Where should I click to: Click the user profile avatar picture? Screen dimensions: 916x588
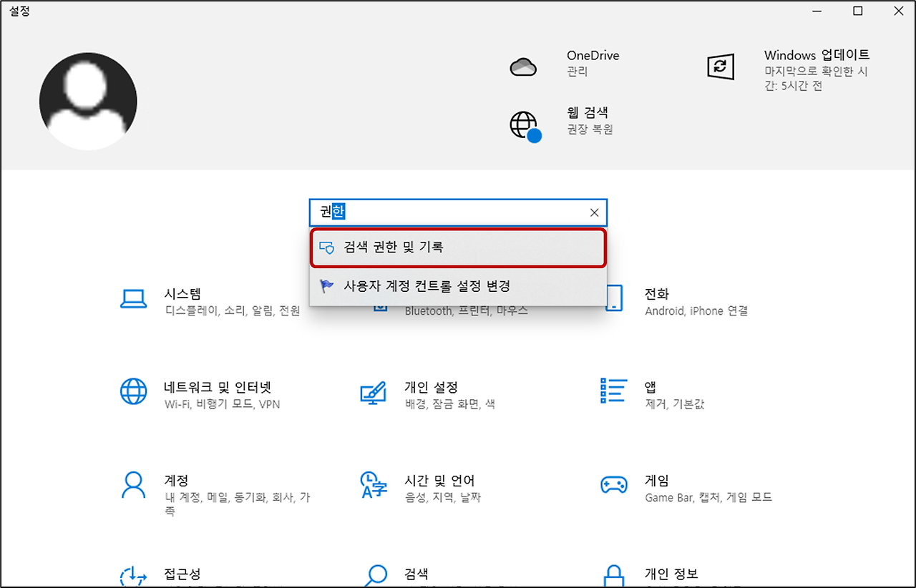tap(88, 102)
